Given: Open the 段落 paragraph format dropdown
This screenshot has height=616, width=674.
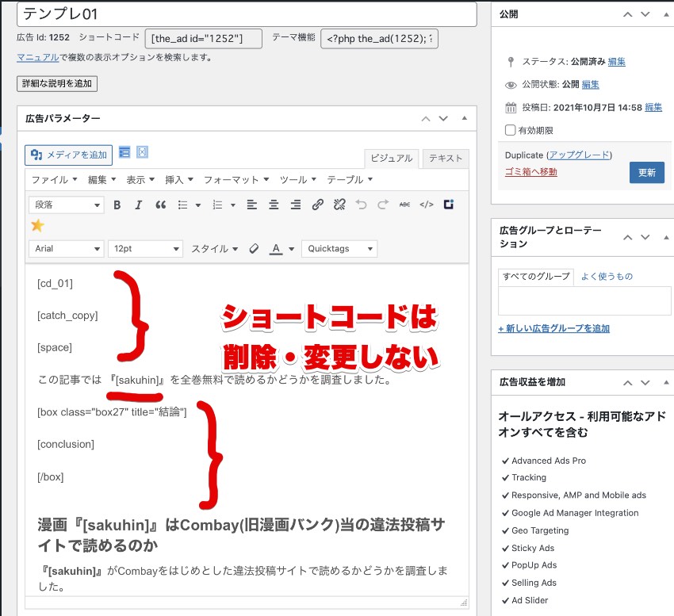Looking at the screenshot, I should [66, 205].
